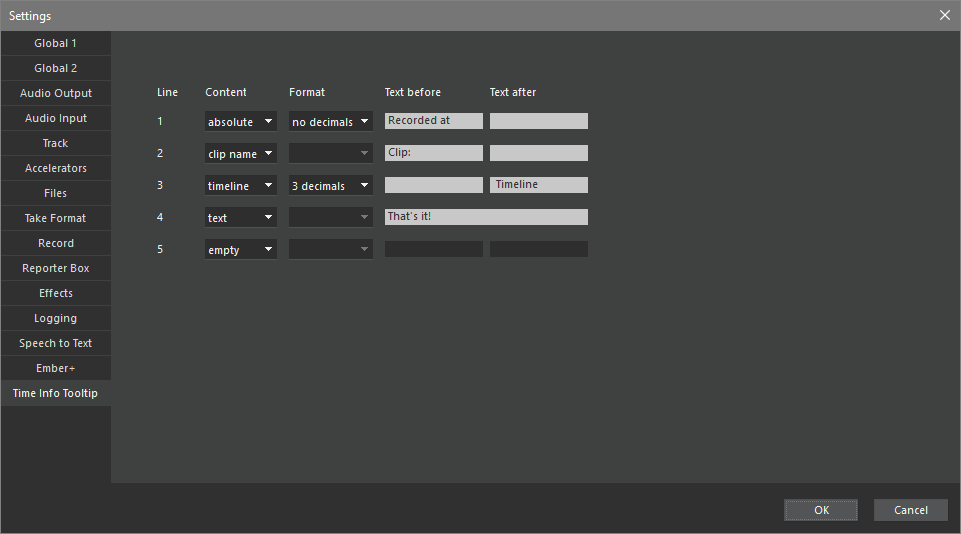Expand the 'clip name' content dropdown
Screen dimensions: 961x534
point(241,154)
